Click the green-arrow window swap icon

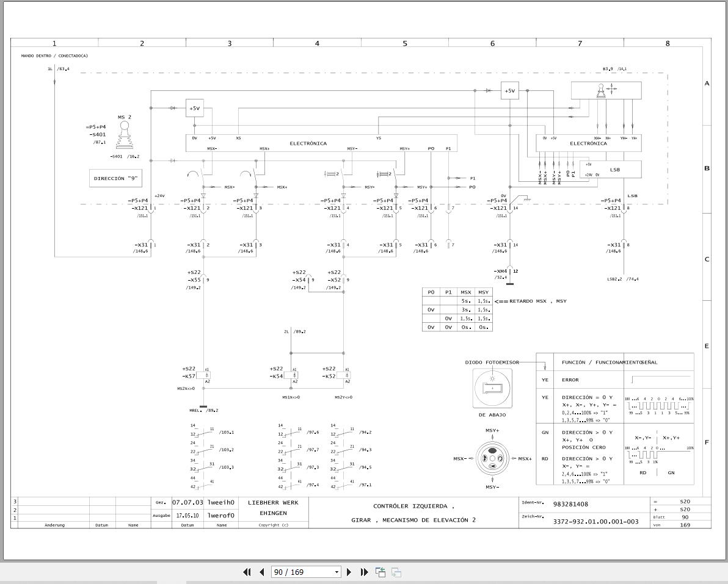(x=380, y=572)
